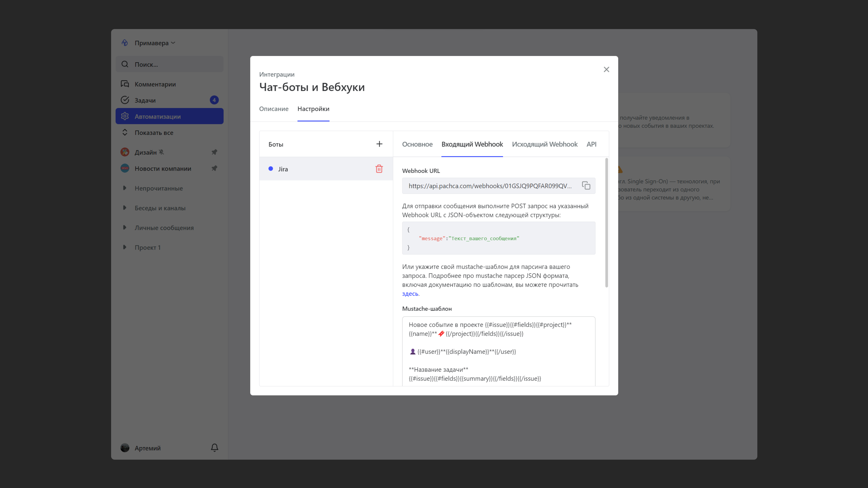Viewport: 868px width, 488px height.
Task: Expand the Непрочитанные section
Action: click(125, 188)
